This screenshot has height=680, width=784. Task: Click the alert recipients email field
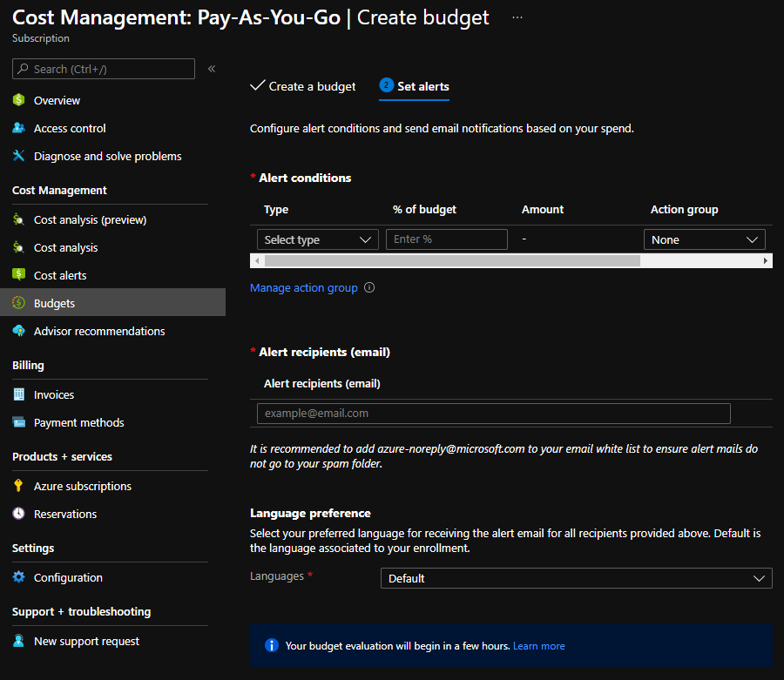(492, 413)
